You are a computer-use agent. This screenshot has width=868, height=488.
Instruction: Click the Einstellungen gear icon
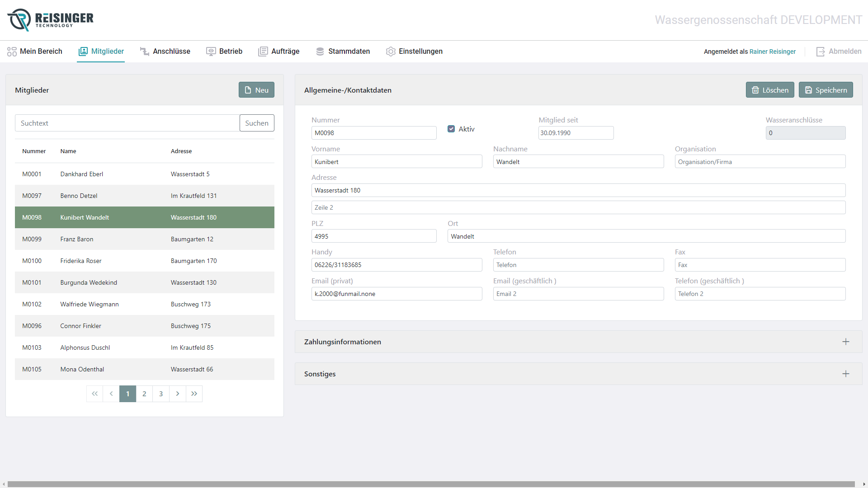tap(391, 52)
